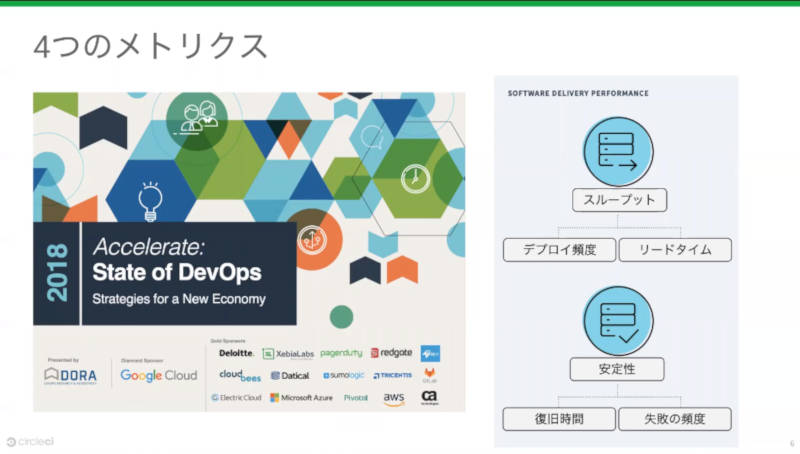800x454 pixels.
Task: Click the cloudbees sponsor logo
Action: point(240,375)
